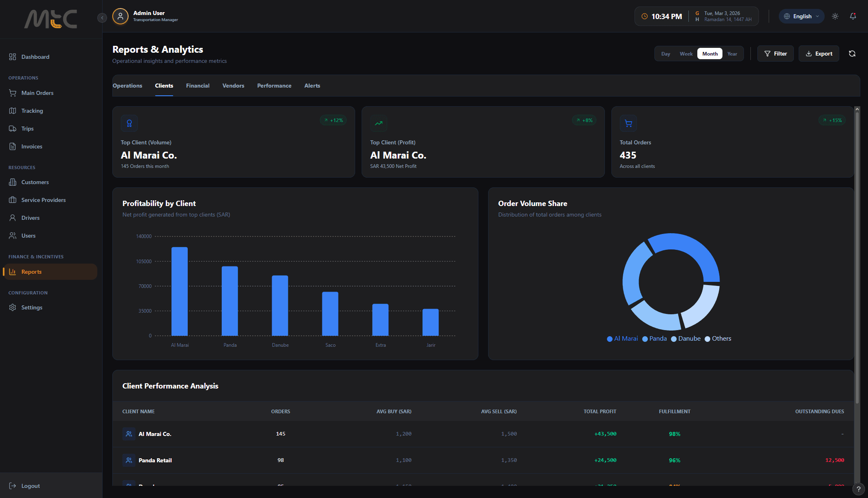This screenshot has height=498, width=868.
Task: Click the Customers building icon
Action: (13, 182)
